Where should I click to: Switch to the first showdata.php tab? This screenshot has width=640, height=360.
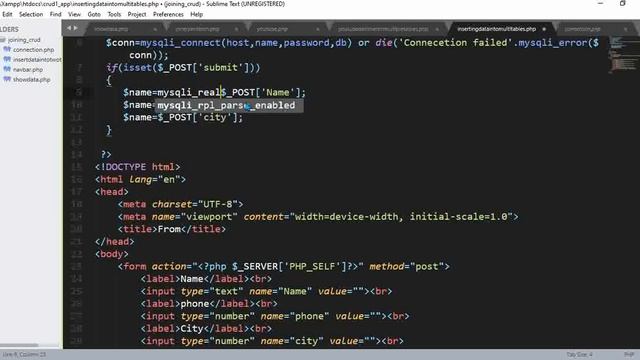[111, 29]
